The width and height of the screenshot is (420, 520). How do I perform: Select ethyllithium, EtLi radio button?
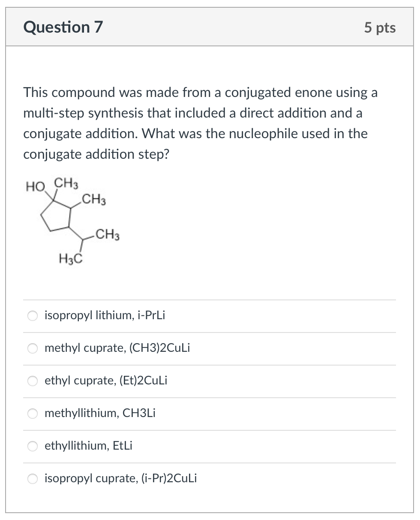32,446
